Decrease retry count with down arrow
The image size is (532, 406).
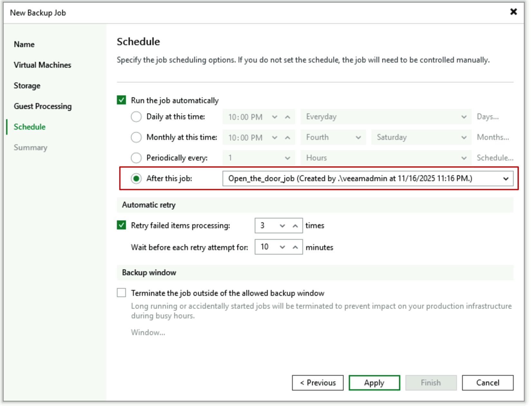(282, 226)
